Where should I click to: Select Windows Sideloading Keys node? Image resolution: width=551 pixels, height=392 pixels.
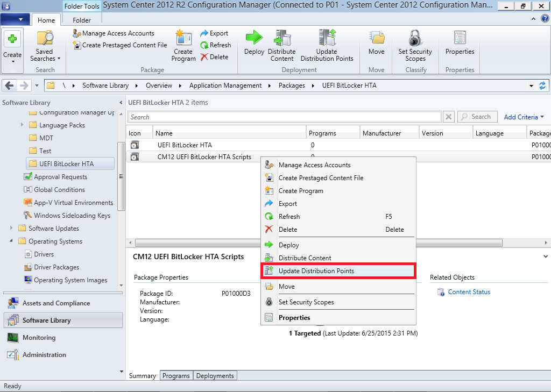67,215
